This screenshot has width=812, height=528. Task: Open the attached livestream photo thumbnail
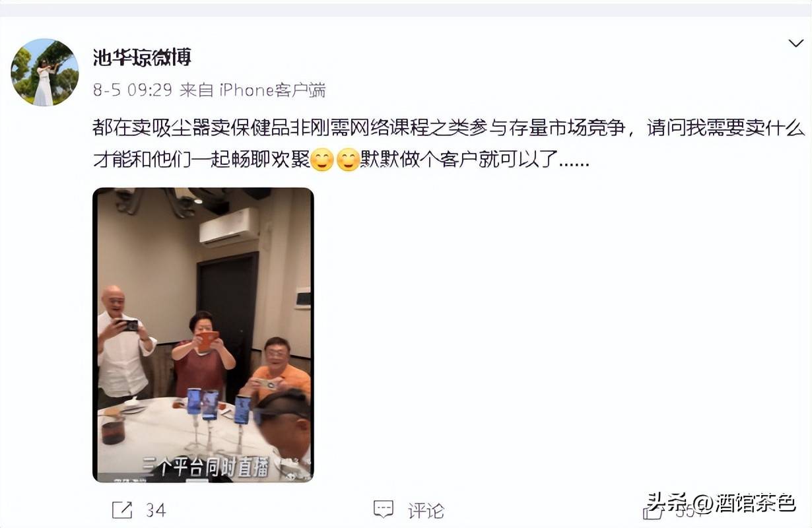point(203,335)
